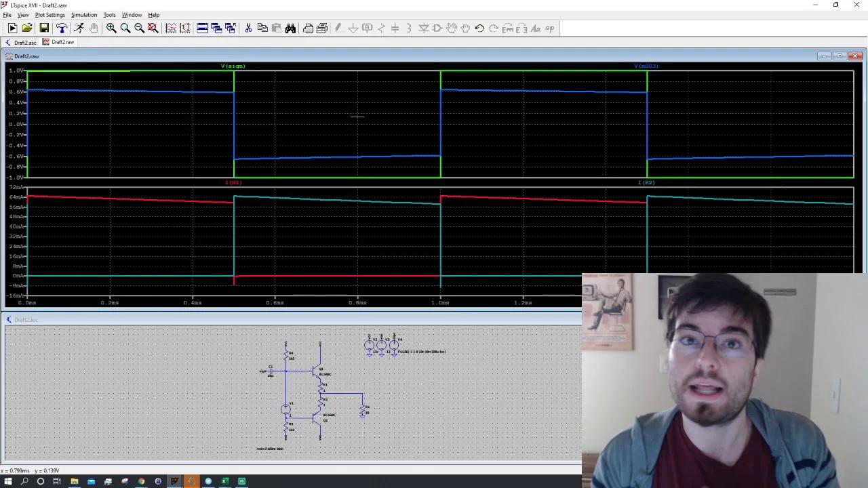The height and width of the screenshot is (488, 868).
Task: Open File Explorer from the taskbar
Action: pos(74,481)
